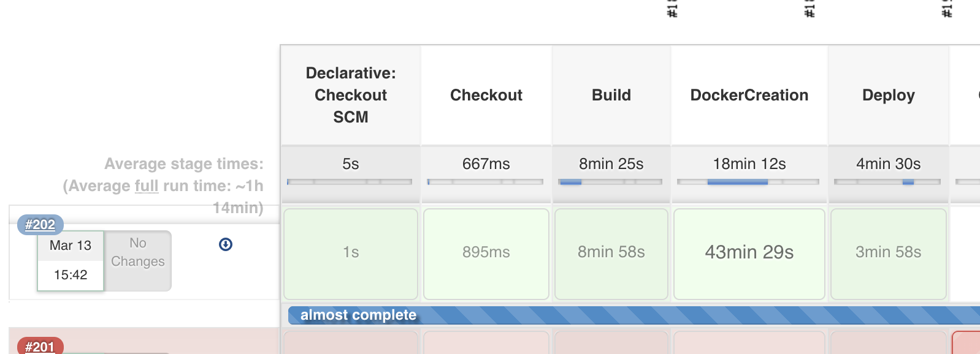Open build #202 from its Mar 13 timestamp

tap(70, 246)
